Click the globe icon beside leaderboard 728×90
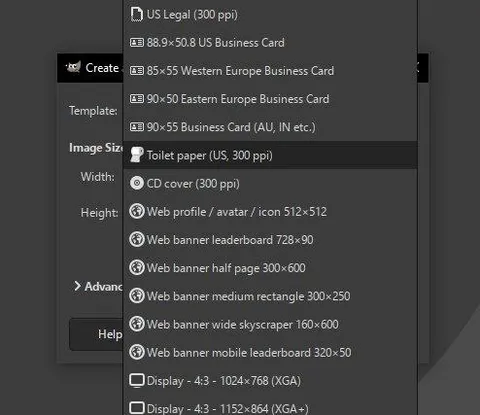The height and width of the screenshot is (415, 480). pos(137,240)
